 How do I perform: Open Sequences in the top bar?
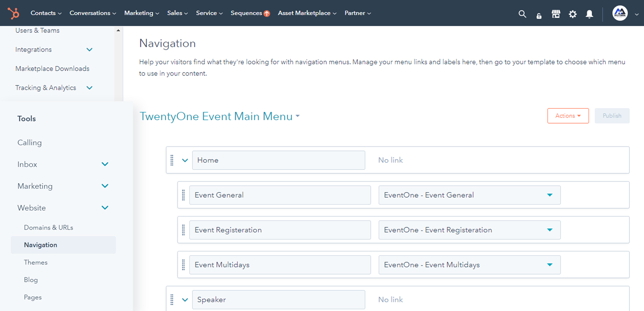pyautogui.click(x=246, y=13)
